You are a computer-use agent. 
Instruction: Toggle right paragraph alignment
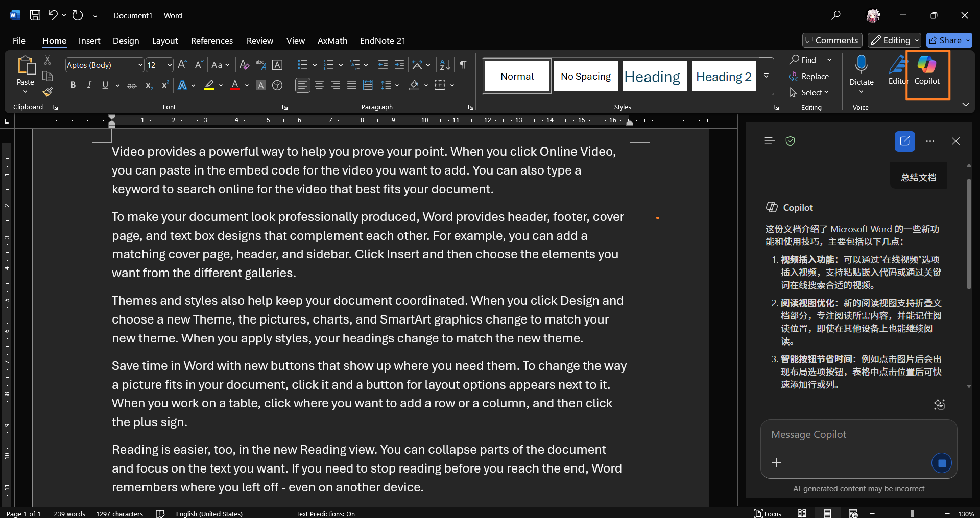click(336, 85)
